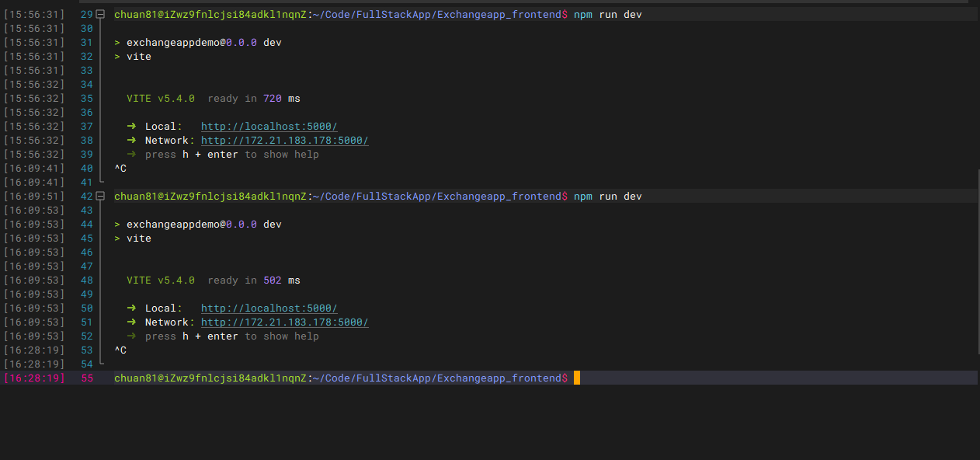Click 'press h + enter to show help' on line 39
980x460 pixels.
232,155
